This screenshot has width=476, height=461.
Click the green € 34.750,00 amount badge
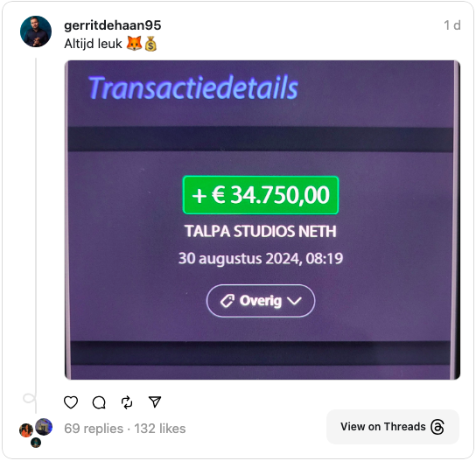(261, 195)
